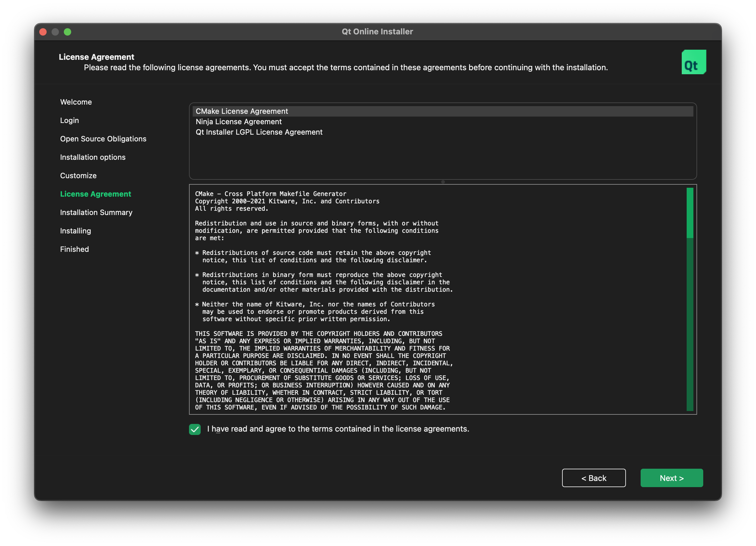Select Ninja License Agreement in list
Viewport: 756px width, 546px height.
pos(443,122)
